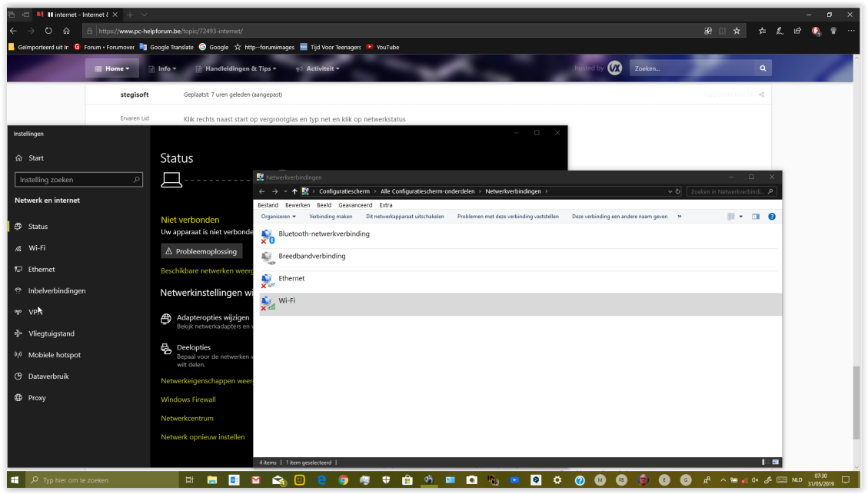868x494 pixels.
Task: Open Vliegtuigstand settings
Action: (51, 333)
